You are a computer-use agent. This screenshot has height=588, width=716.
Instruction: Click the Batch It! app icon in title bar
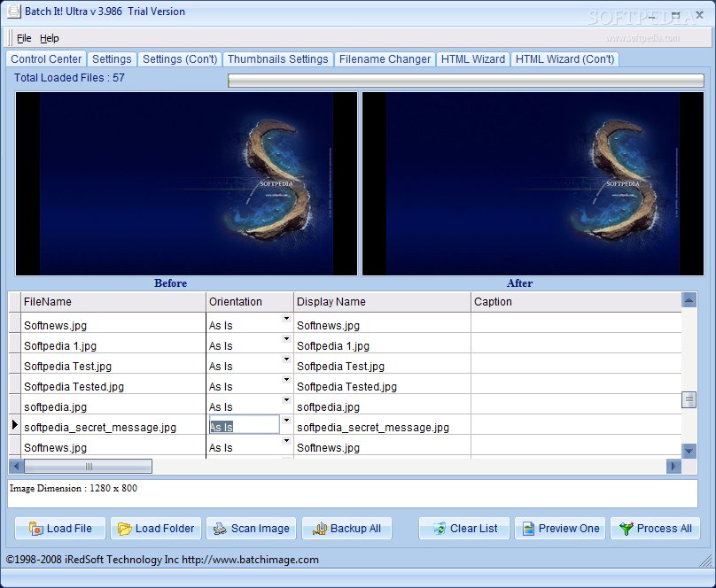(x=13, y=12)
